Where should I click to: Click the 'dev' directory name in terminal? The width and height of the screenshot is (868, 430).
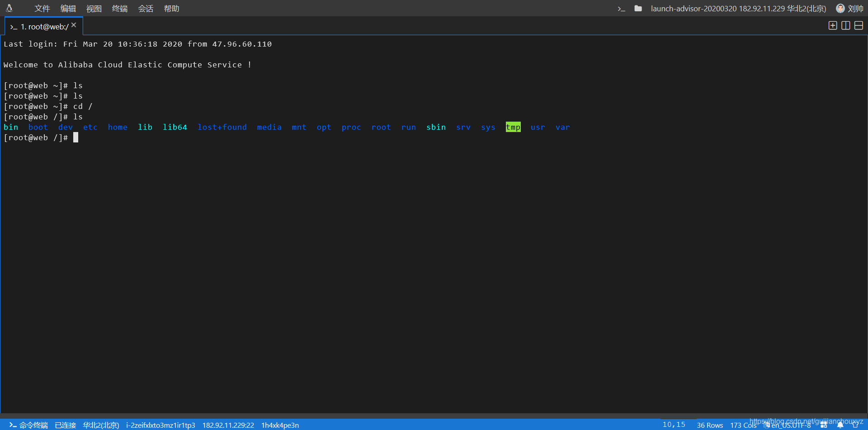coord(66,127)
